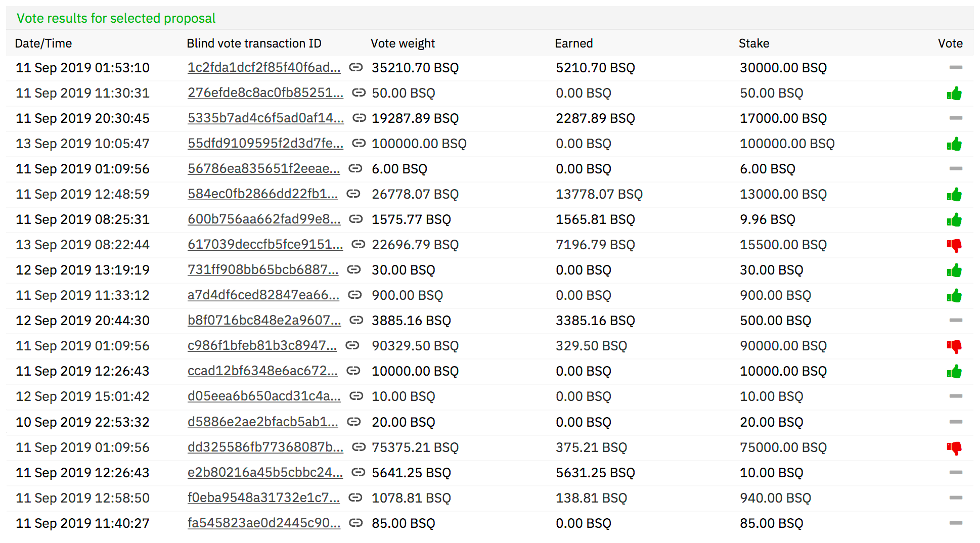Viewport: 980px width, 543px height.
Task: Sort by the Earned column header
Action: click(x=573, y=43)
